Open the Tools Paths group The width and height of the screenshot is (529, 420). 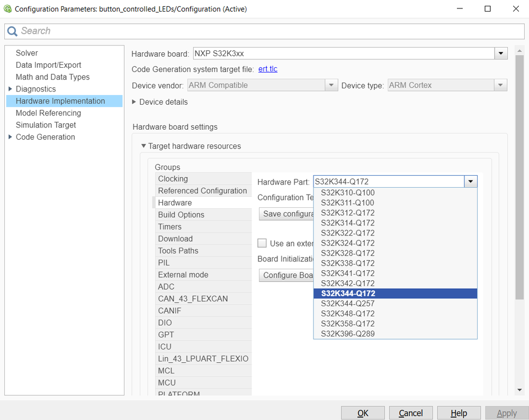coord(203,251)
